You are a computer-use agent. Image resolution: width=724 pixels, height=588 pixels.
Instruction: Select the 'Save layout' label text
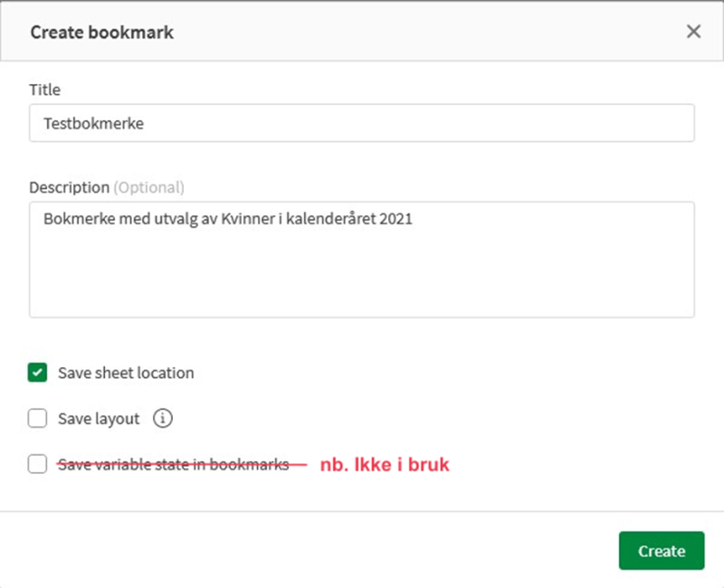click(x=99, y=419)
